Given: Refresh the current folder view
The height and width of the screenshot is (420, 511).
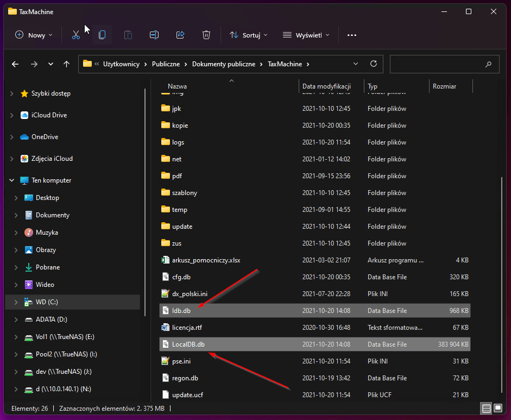Looking at the screenshot, I should 374,64.
